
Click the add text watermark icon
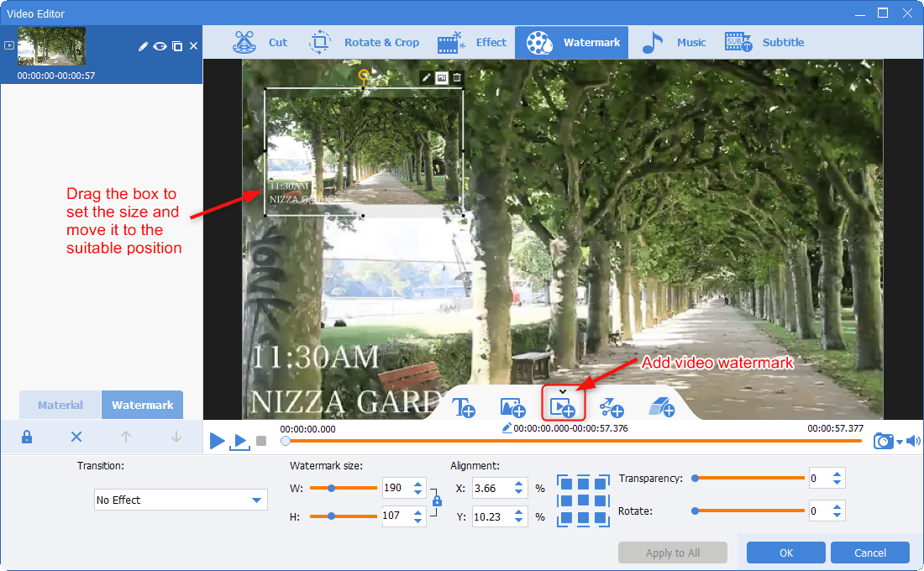click(465, 407)
